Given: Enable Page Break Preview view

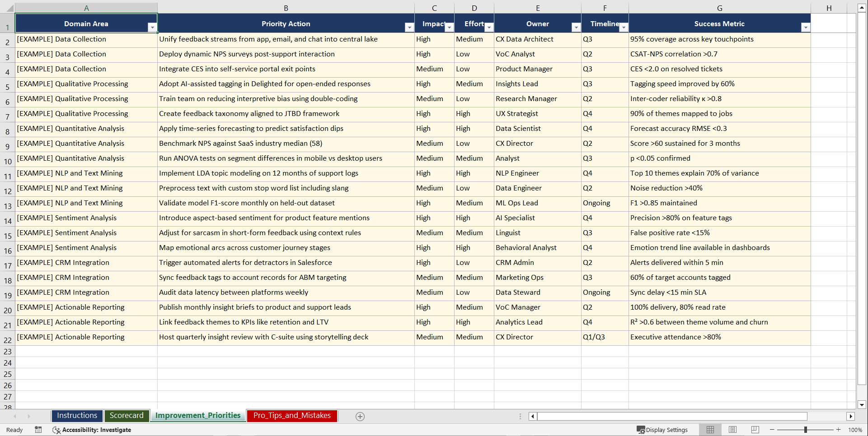Looking at the screenshot, I should point(754,430).
